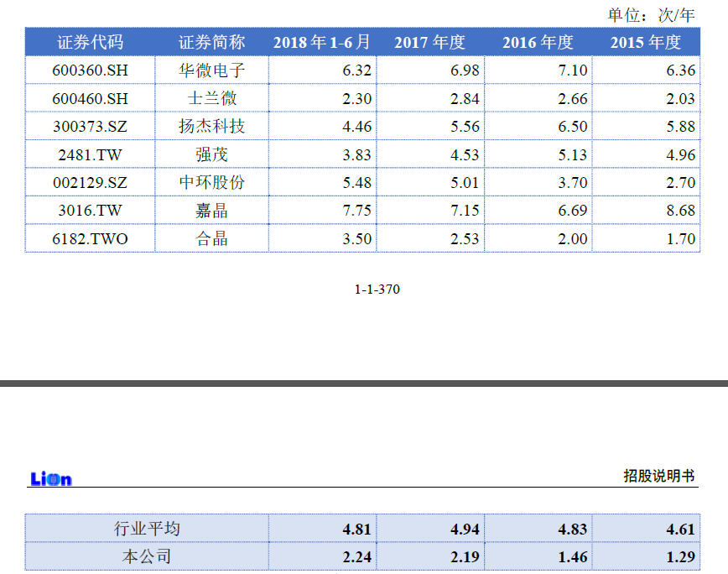Click 合晶 2015 value 1.70
The height and width of the screenshot is (574, 728).
(x=681, y=238)
